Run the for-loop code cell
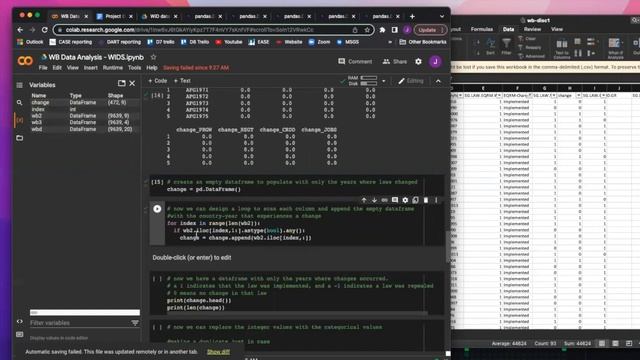Screen dimensions: 640x360 click(x=157, y=209)
